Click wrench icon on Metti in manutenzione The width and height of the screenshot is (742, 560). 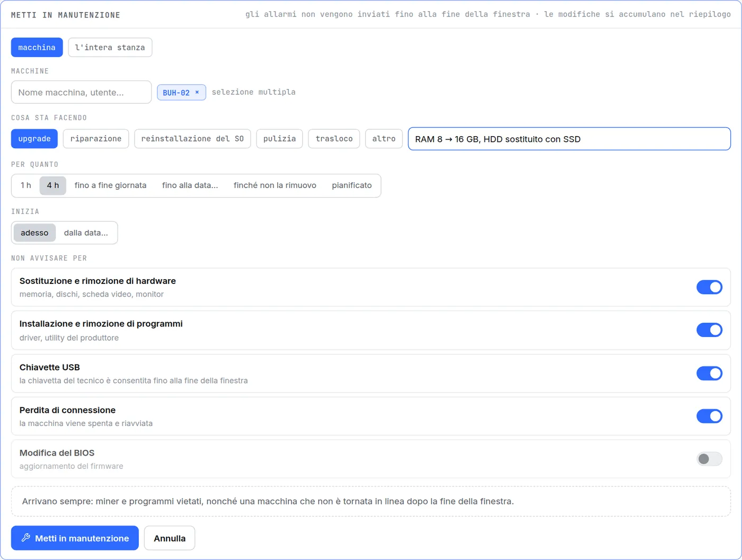coord(25,538)
